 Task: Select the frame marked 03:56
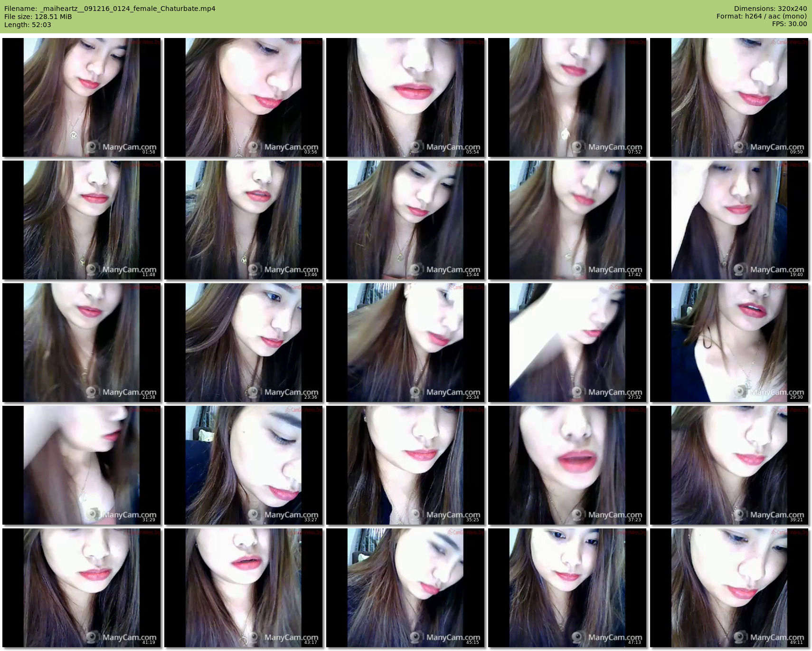click(244, 97)
